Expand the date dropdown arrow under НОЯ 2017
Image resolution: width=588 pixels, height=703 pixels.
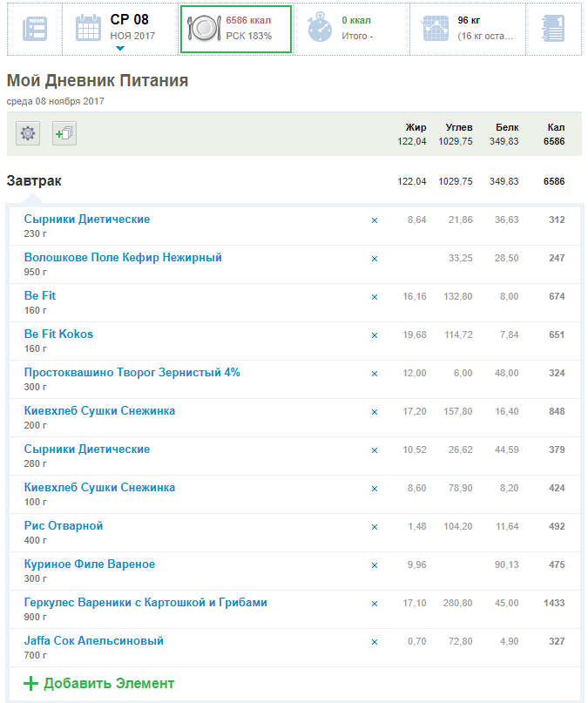119,49
